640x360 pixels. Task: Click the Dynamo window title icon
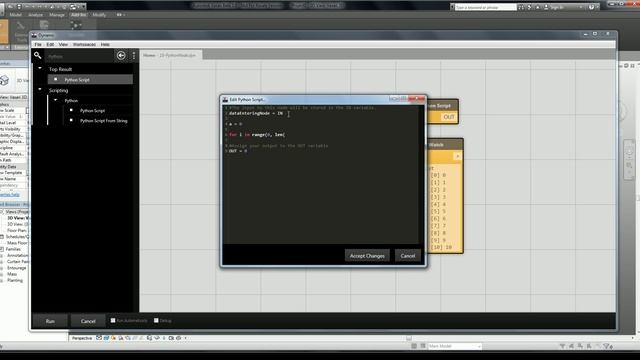pyautogui.click(x=34, y=36)
